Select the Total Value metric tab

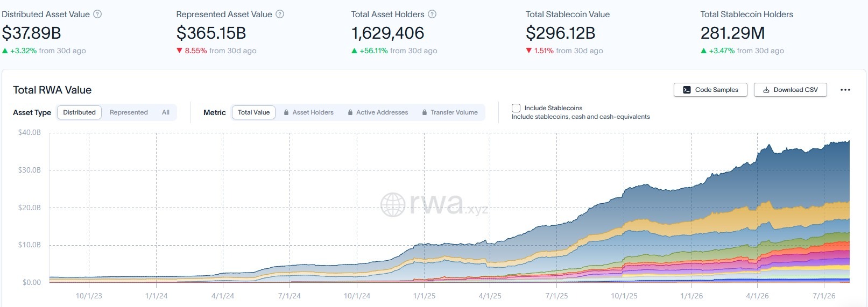coord(253,112)
